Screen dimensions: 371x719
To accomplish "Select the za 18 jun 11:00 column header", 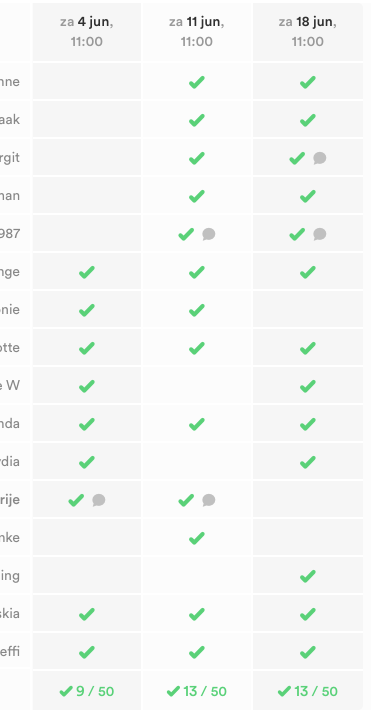I will coord(308,32).
